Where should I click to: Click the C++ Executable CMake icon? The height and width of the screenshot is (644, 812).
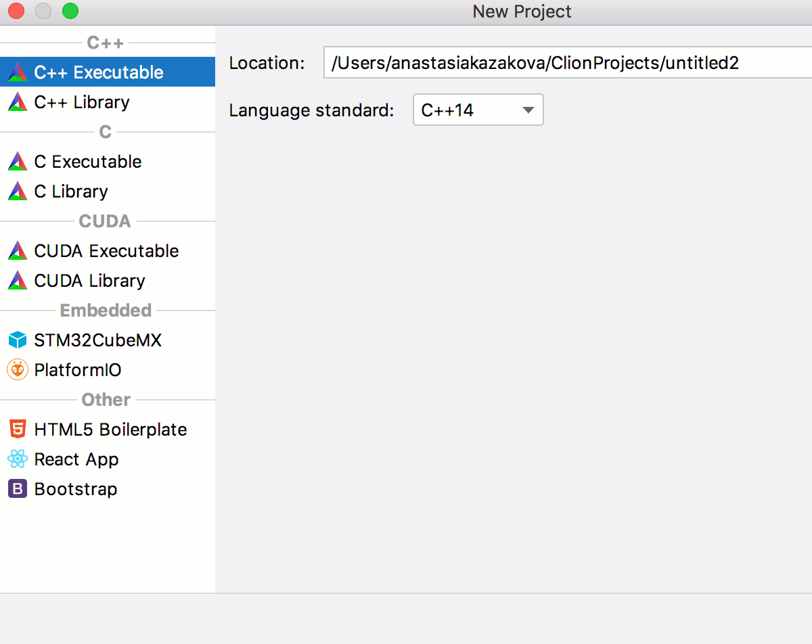click(18, 72)
